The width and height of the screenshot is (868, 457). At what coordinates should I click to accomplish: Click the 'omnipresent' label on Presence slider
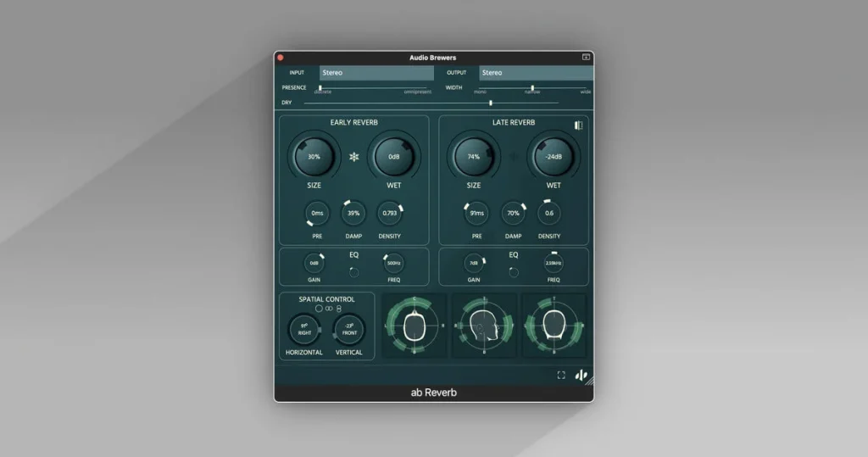pos(417,92)
